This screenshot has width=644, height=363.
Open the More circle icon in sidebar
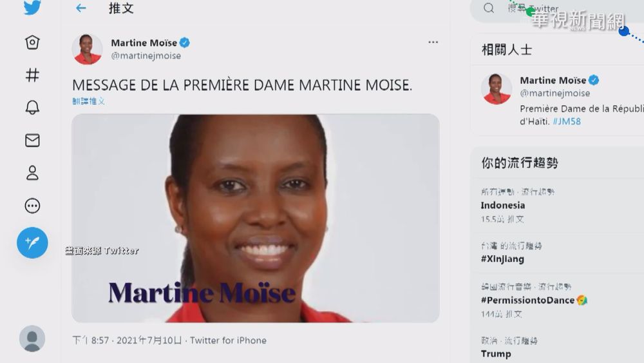(32, 206)
